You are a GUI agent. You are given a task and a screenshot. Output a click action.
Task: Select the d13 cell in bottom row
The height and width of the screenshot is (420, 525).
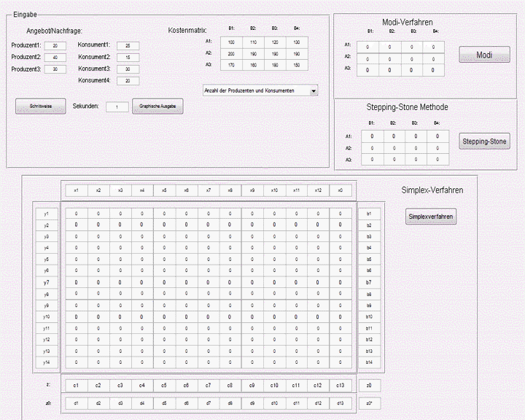pos(341,403)
